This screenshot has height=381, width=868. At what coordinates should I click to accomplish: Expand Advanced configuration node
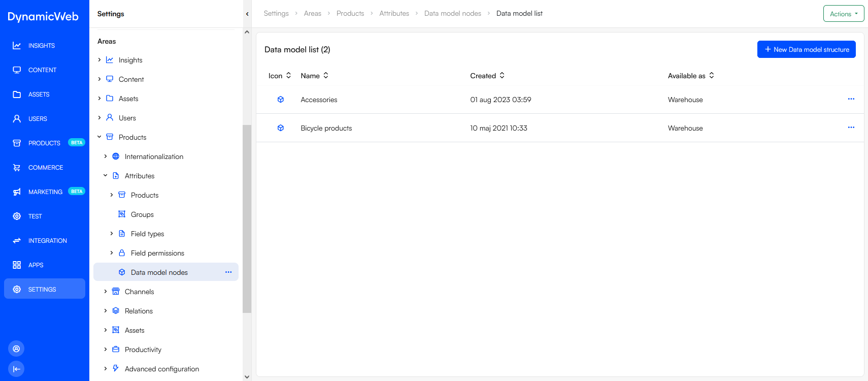click(x=106, y=369)
